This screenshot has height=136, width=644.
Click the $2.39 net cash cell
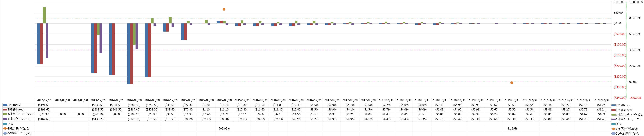(x=476, y=114)
